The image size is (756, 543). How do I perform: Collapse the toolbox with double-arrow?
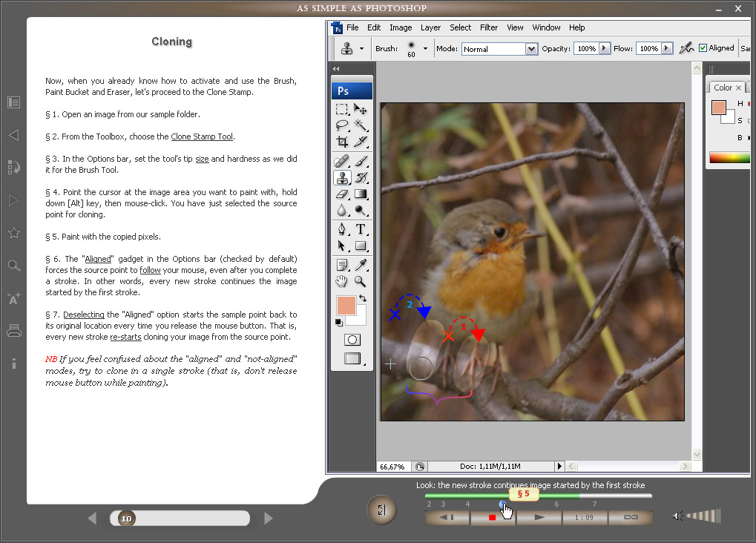(x=336, y=68)
